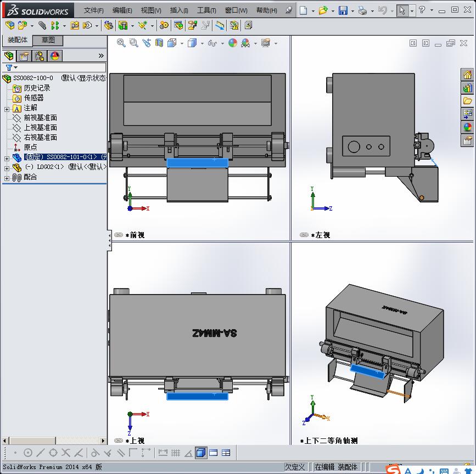Open the 编辑(E) menu
The width and height of the screenshot is (476, 474).
click(x=122, y=10)
